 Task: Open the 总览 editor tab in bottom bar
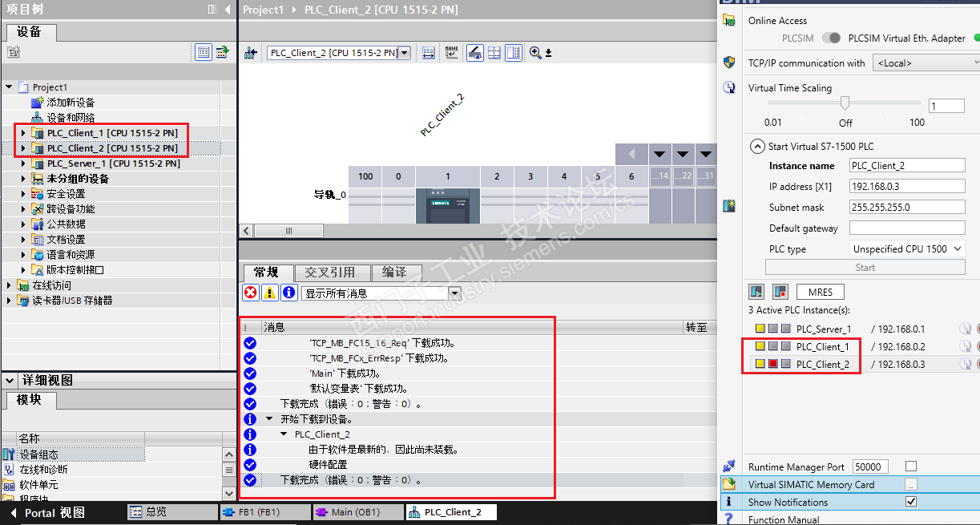click(x=172, y=512)
